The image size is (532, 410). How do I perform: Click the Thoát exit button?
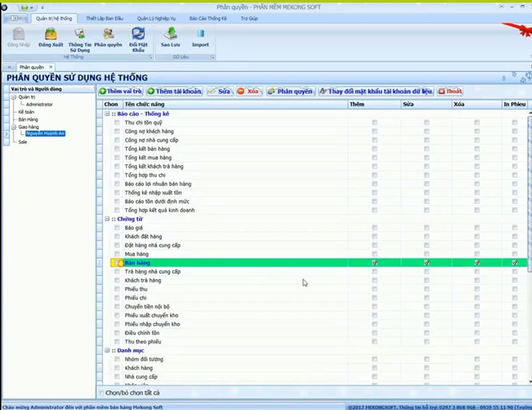tap(450, 91)
